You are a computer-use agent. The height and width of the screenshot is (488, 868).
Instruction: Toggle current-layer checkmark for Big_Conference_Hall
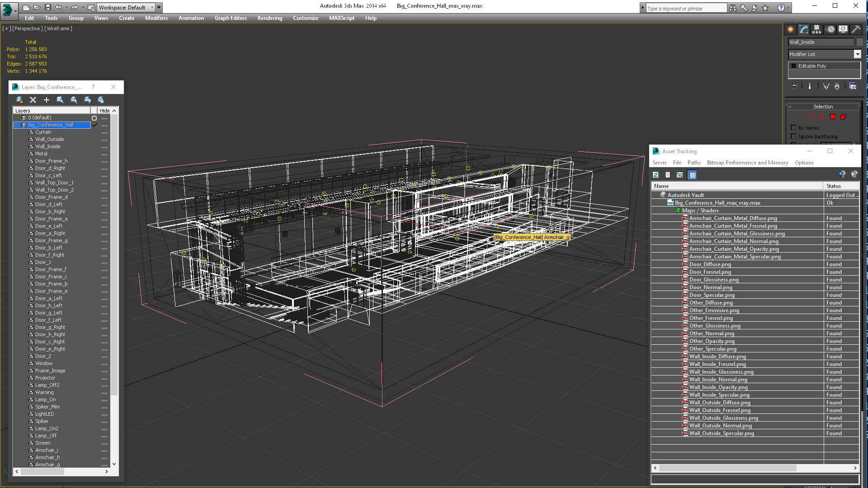(95, 125)
